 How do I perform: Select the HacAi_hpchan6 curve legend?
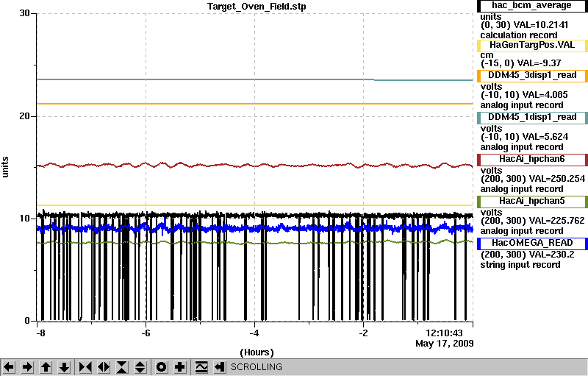coord(532,160)
